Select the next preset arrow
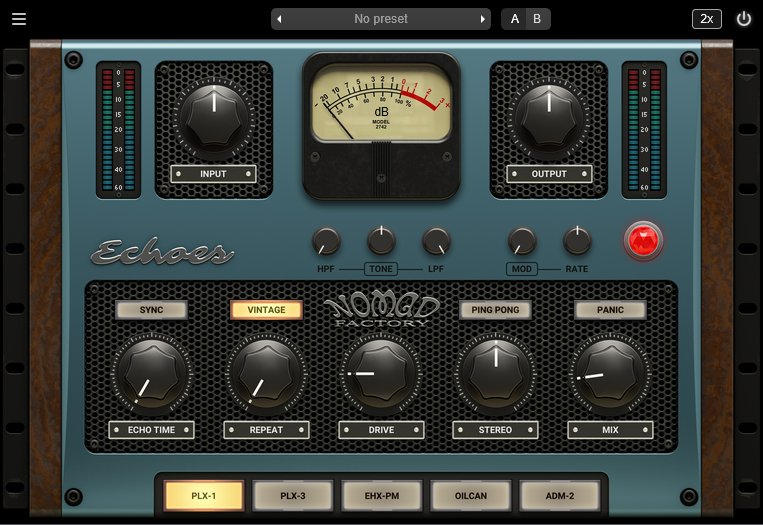This screenshot has width=763, height=525. 482,19
